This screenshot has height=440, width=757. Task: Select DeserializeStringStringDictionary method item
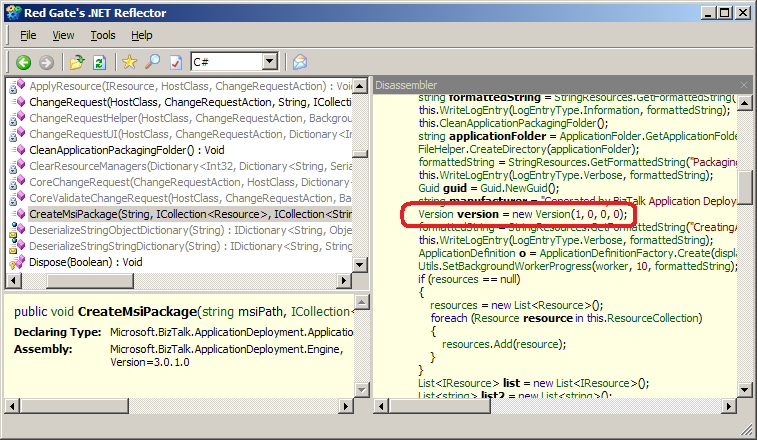[190, 246]
